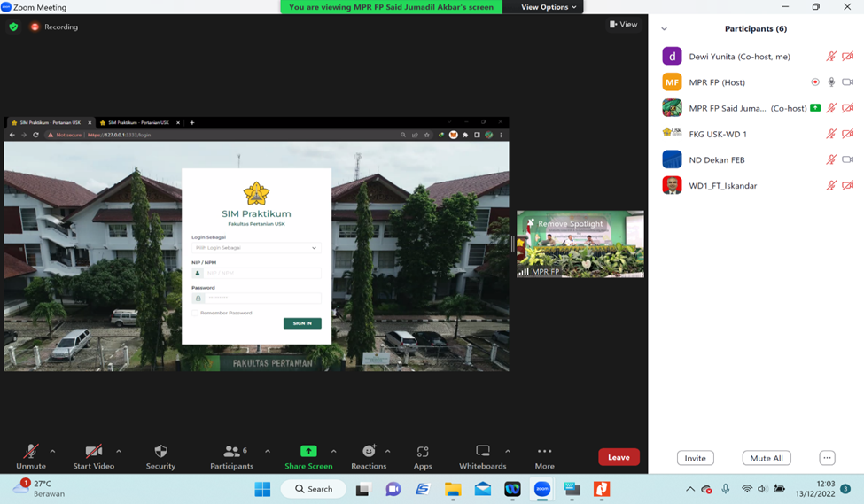
Task: Click the Wi-Fi icon in system tray
Action: 747,489
